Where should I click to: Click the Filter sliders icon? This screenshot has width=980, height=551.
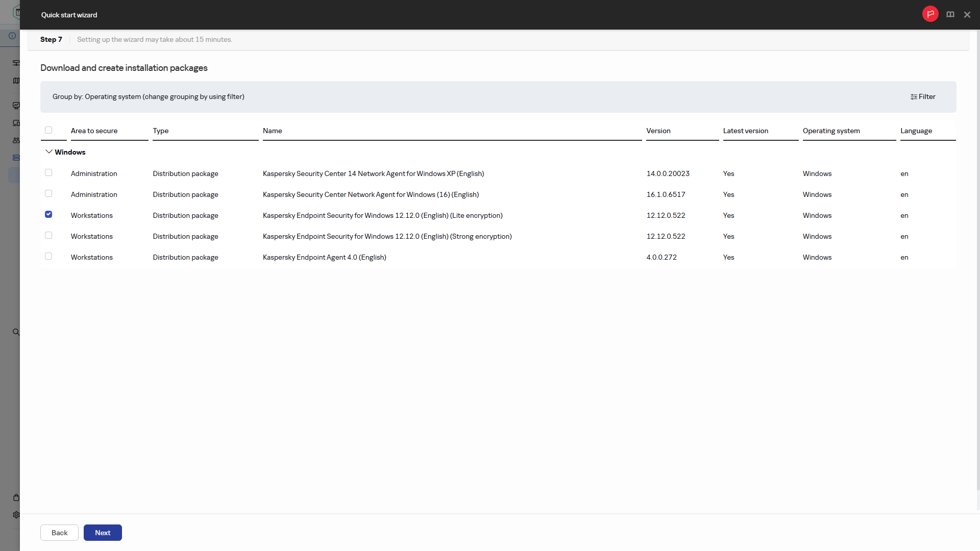[x=914, y=97]
